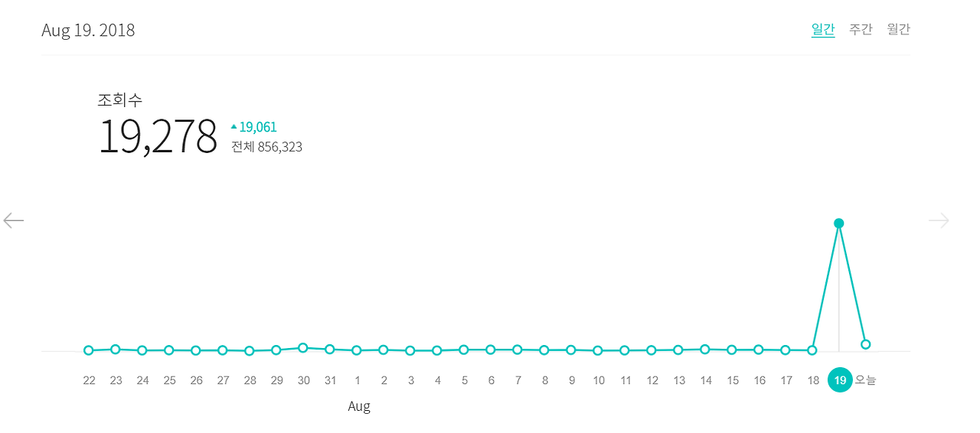Select the data point for July 30

pos(303,347)
